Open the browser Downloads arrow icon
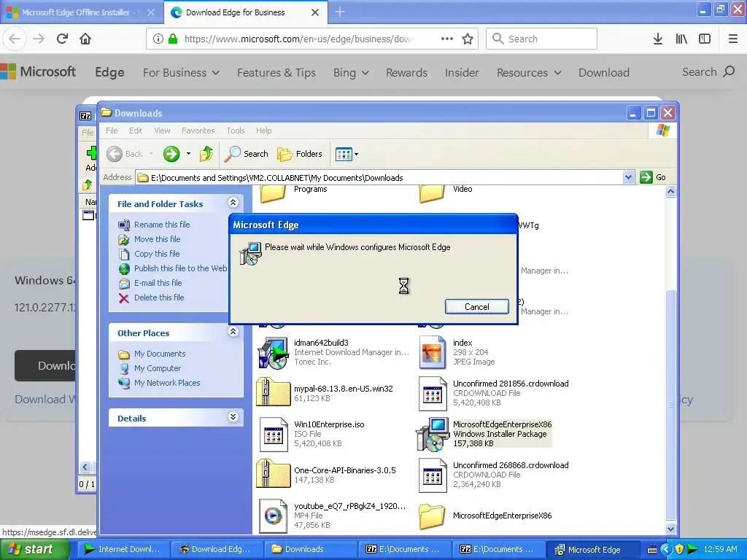Screen dimensions: 747x560 pos(658,39)
